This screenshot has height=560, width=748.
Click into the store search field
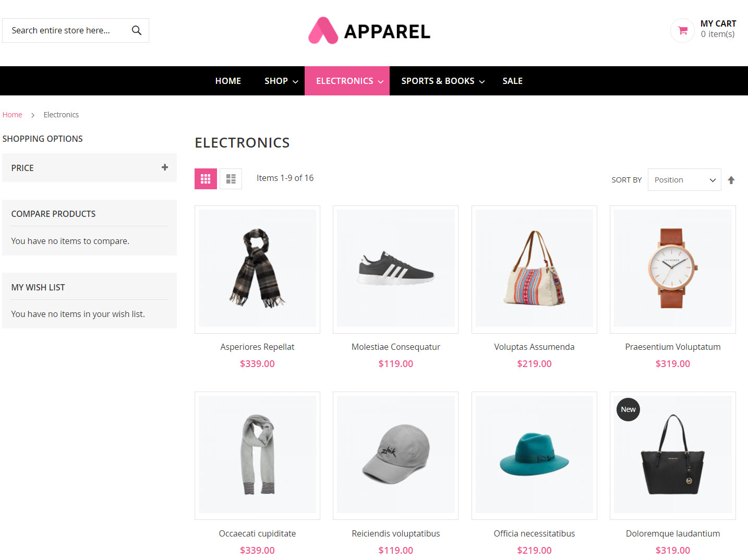pos(66,30)
